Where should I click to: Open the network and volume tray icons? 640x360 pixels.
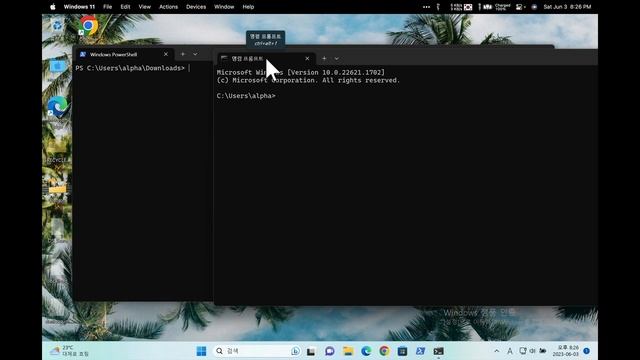coord(533,351)
